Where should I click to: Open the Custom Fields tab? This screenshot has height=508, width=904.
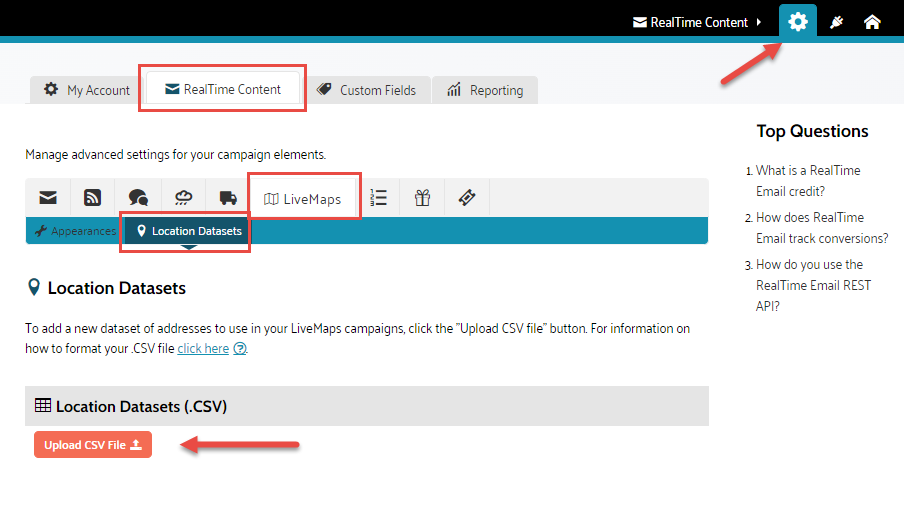click(x=366, y=90)
